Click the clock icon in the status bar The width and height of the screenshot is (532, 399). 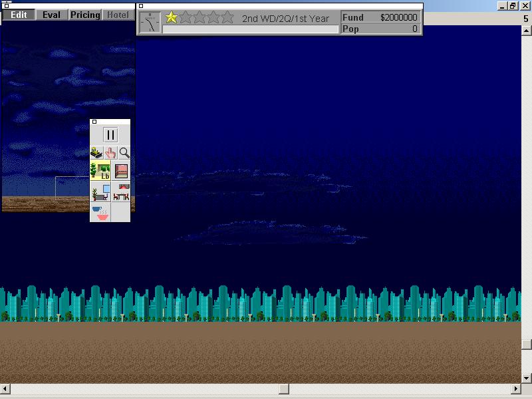click(x=150, y=23)
